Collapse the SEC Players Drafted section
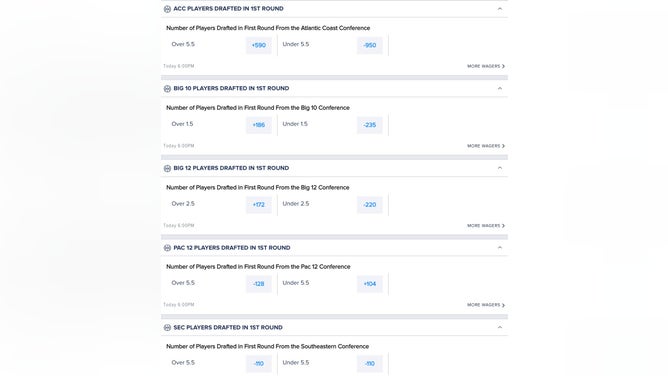 click(500, 327)
